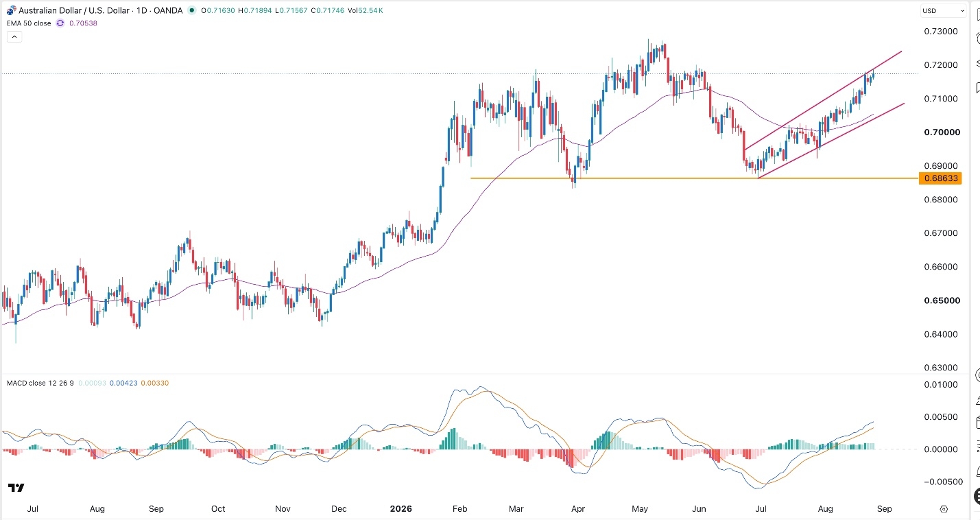Click the AUD/USD flag pair icon
This screenshot has height=520, width=980.
coord(12,10)
